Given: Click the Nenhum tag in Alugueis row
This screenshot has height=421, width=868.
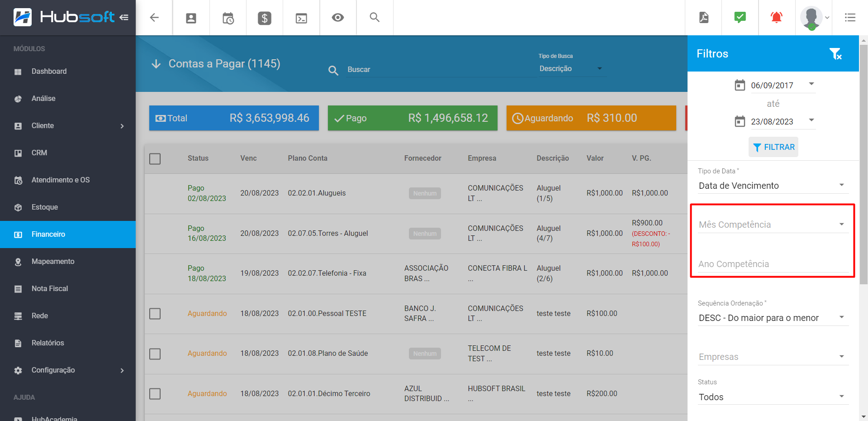Looking at the screenshot, I should tap(425, 193).
